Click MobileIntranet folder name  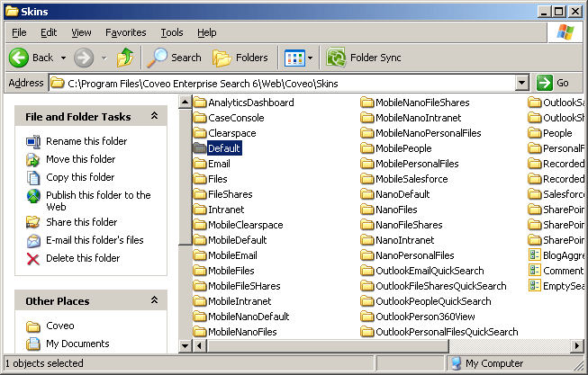240,301
